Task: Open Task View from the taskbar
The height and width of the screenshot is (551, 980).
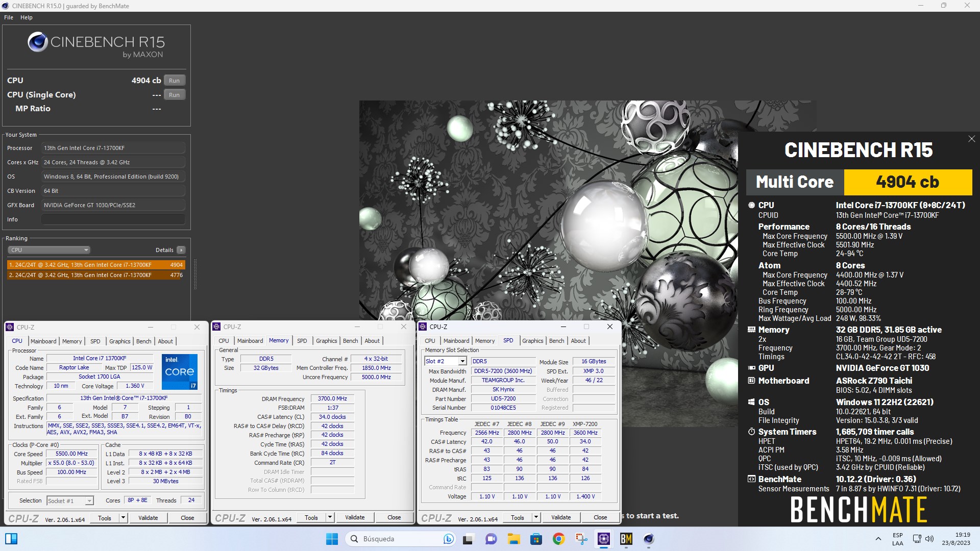Action: [468, 539]
